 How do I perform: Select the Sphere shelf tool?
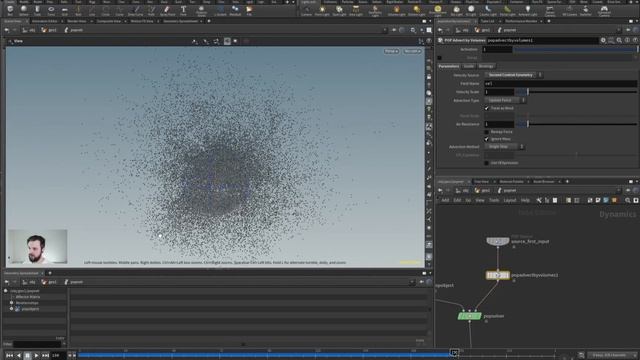click(24, 10)
